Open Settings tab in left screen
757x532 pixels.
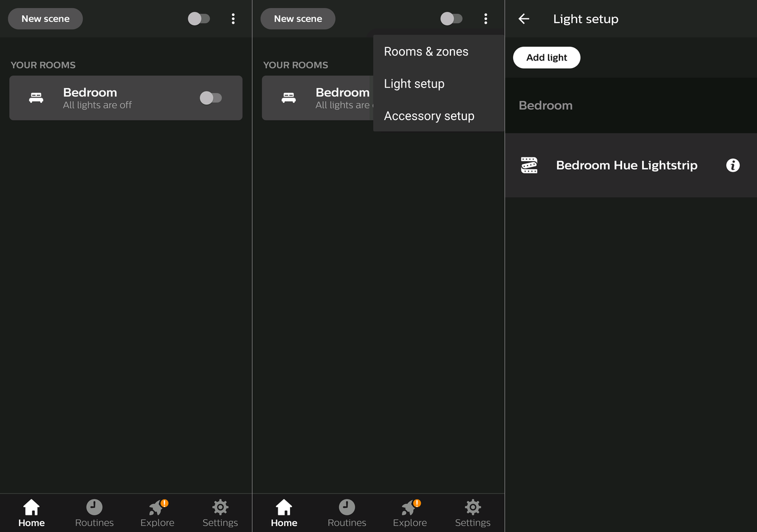point(220,513)
